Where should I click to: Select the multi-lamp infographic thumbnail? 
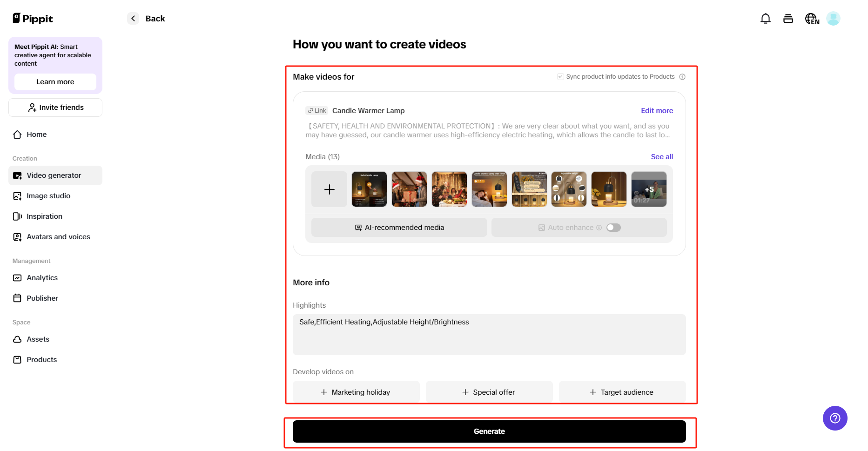(529, 189)
